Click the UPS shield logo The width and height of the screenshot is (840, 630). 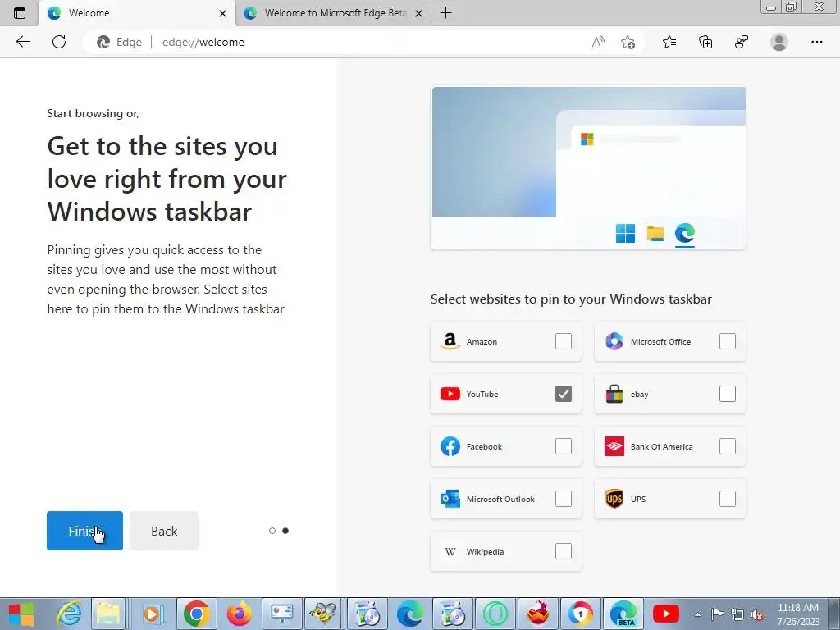pos(614,499)
